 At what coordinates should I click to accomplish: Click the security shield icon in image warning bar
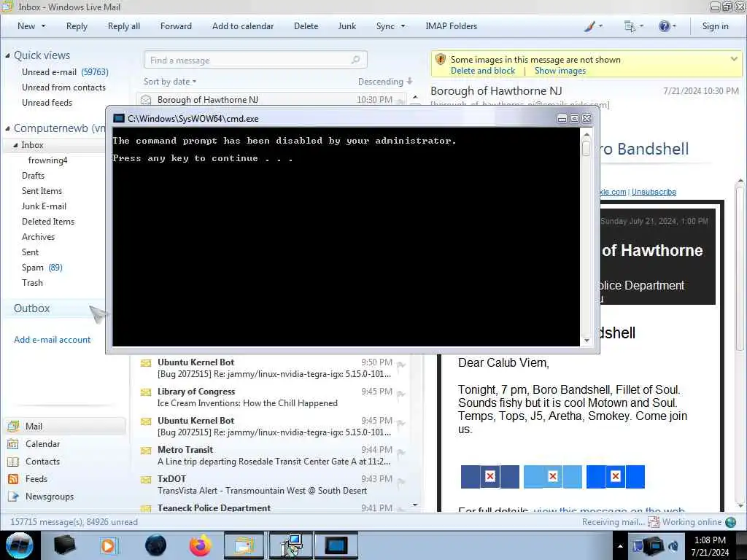[x=440, y=60]
